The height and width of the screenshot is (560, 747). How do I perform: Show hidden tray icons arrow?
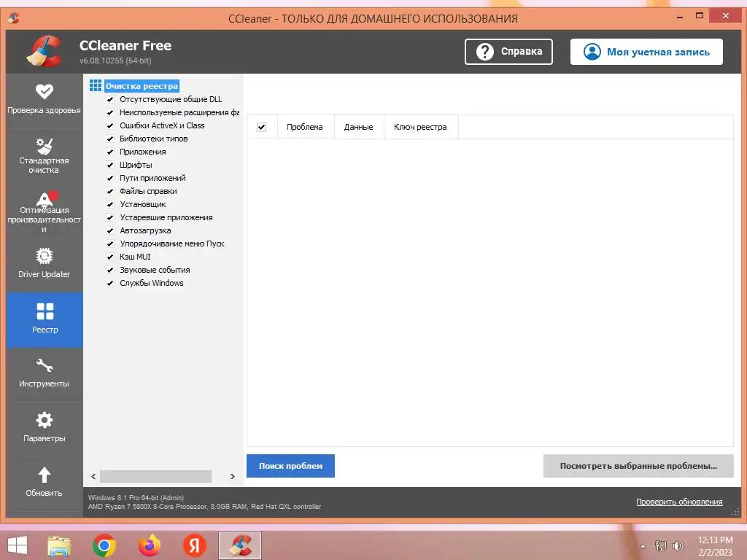pos(643,546)
